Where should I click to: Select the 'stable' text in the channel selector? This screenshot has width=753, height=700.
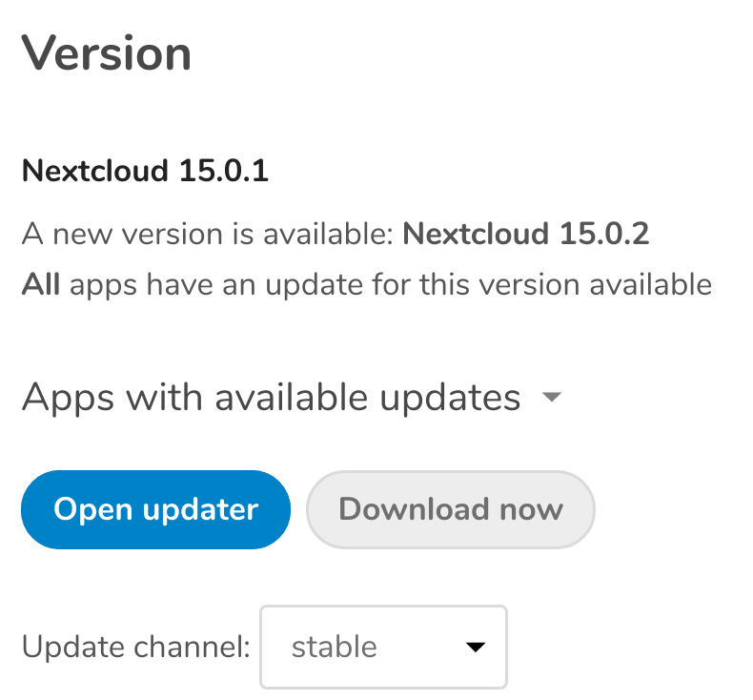pos(335,647)
